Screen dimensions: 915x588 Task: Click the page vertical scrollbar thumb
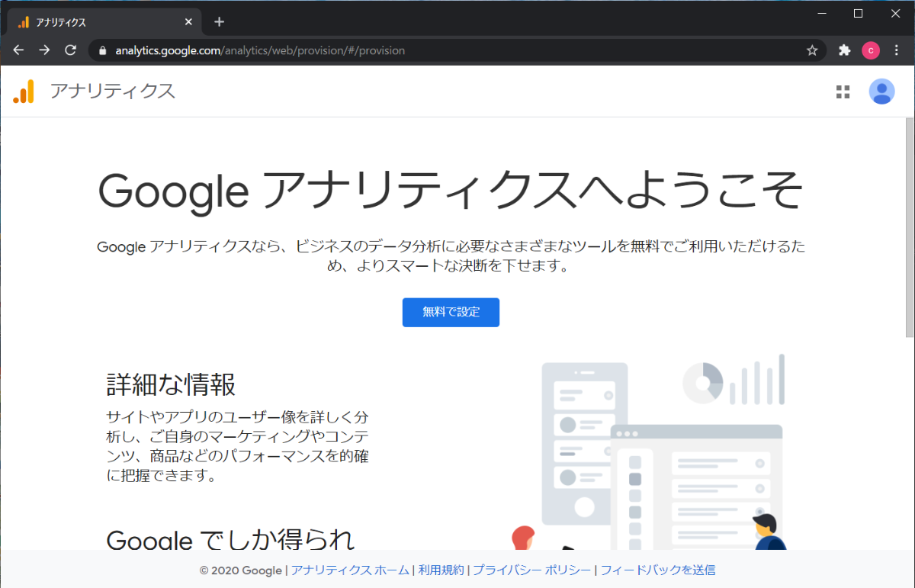click(909, 227)
